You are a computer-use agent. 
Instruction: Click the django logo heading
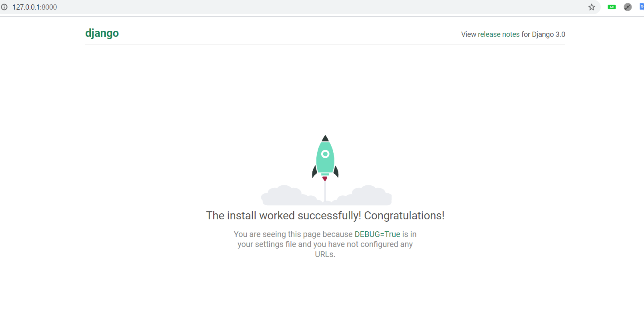(102, 33)
